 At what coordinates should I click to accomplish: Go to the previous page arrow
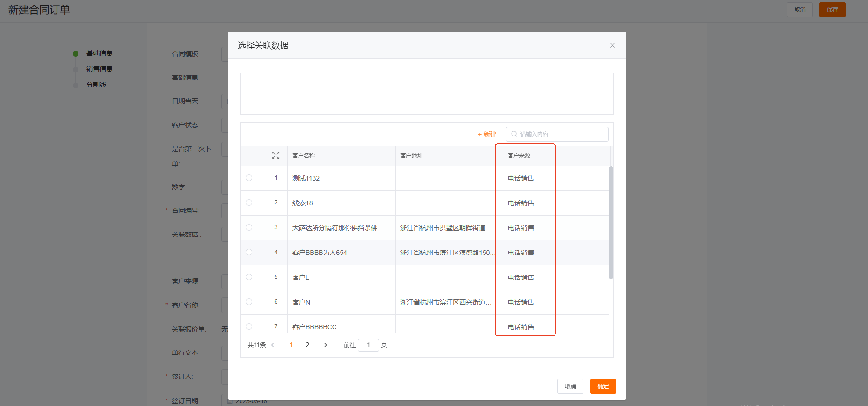coord(273,345)
